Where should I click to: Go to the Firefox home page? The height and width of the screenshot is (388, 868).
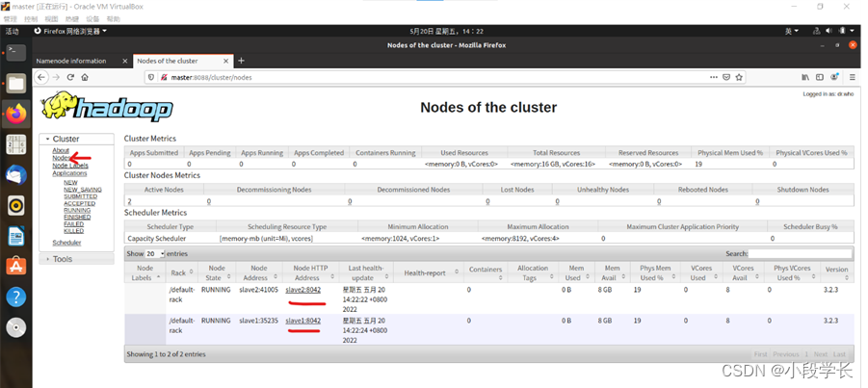[x=85, y=77]
